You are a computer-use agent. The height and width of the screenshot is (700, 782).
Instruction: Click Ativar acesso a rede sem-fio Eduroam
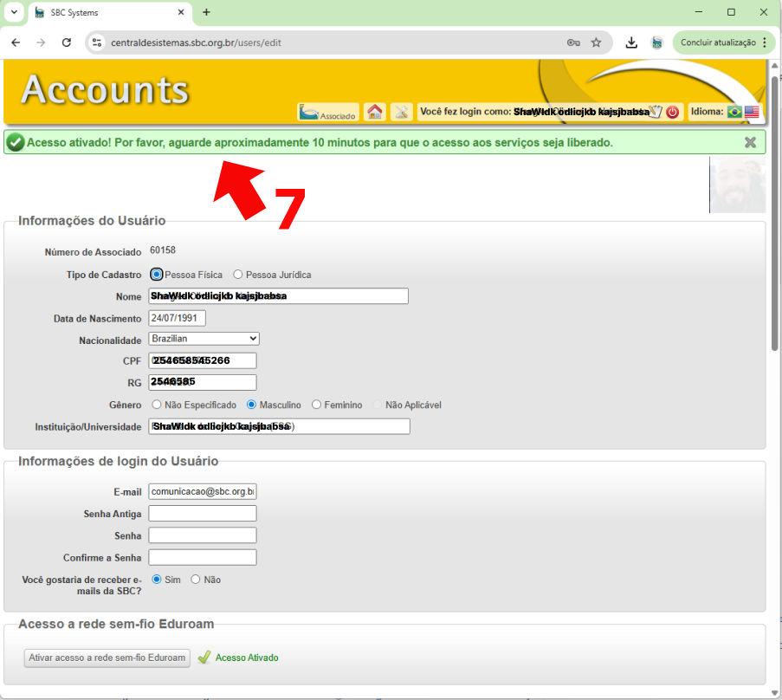107,658
